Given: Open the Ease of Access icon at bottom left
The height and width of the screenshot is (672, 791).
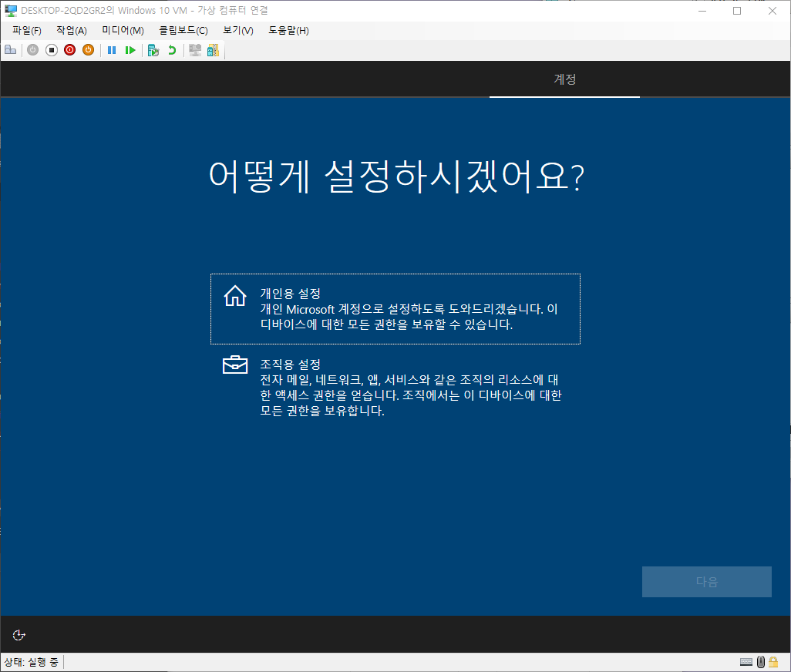Looking at the screenshot, I should (19, 635).
